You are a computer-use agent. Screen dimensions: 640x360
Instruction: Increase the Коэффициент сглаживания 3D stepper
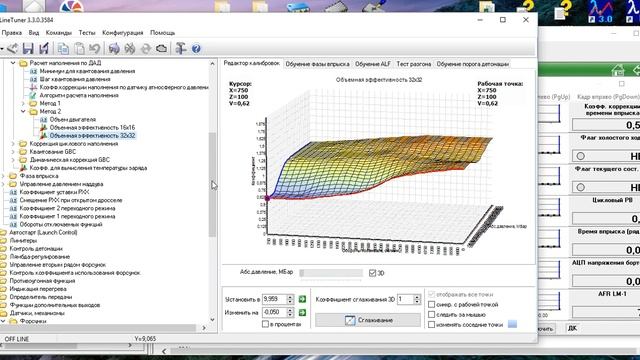(x=417, y=297)
